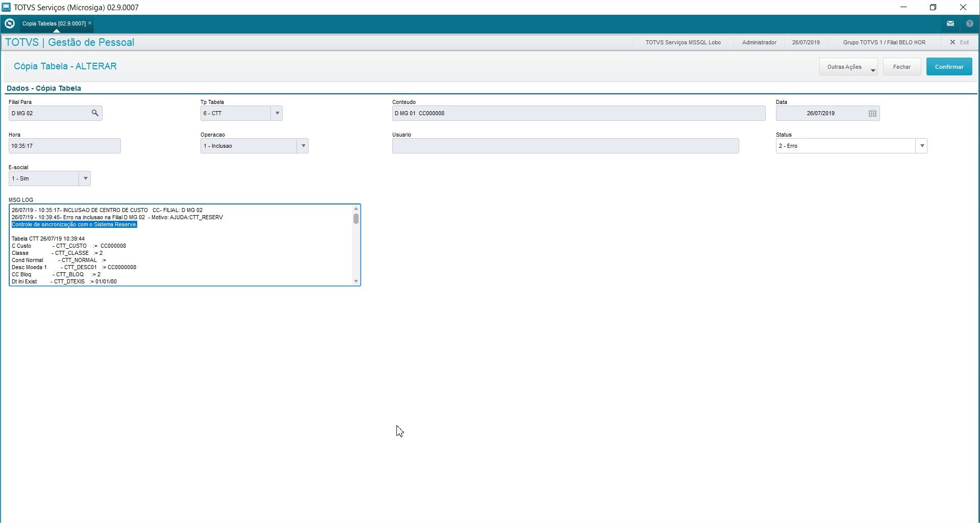Click the MSG LOG scroll down arrow
This screenshot has width=980, height=523.
click(x=356, y=281)
